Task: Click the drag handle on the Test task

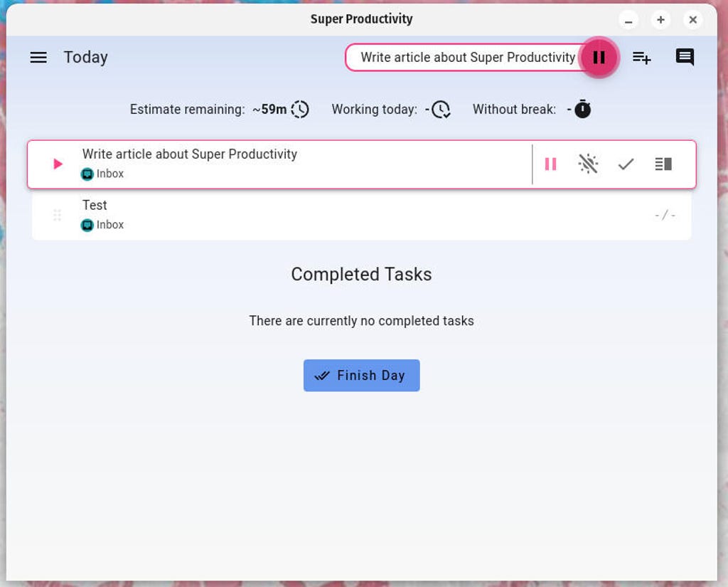Action: pyautogui.click(x=57, y=215)
